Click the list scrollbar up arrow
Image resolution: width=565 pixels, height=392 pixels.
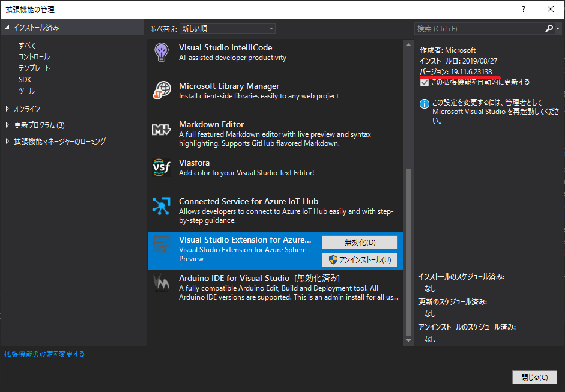[408, 45]
